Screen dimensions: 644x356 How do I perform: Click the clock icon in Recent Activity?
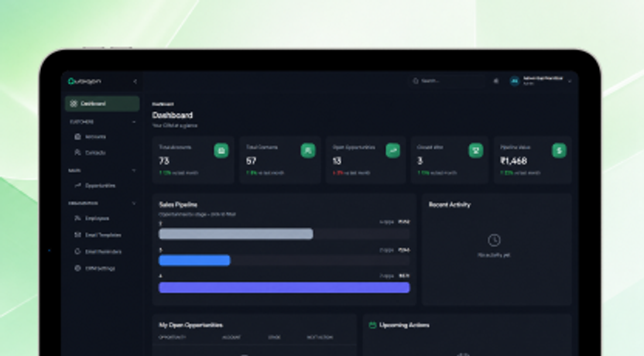click(x=494, y=240)
